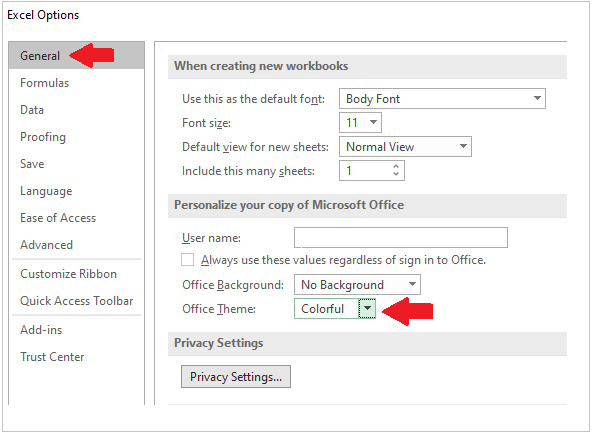Screen dimensions: 594x435
Task: Click the Include this many sheets field
Action: 372,171
